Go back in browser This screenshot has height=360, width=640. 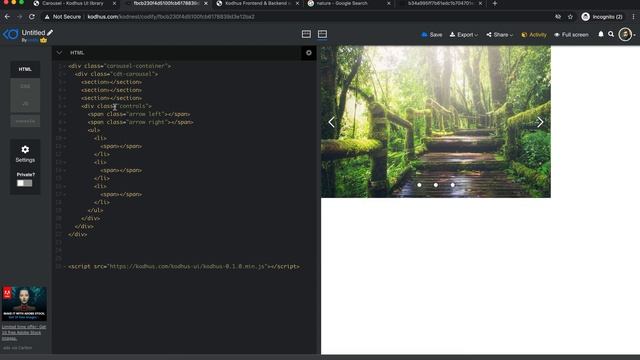(7, 17)
